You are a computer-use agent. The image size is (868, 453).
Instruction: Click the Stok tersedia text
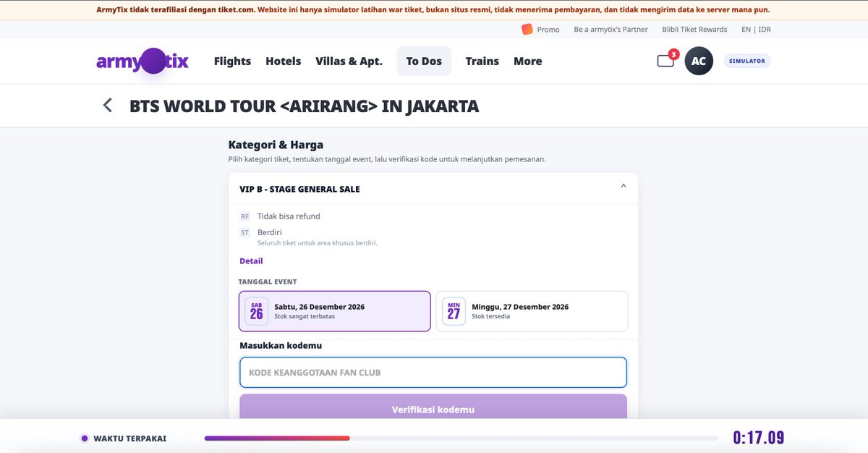tap(491, 317)
